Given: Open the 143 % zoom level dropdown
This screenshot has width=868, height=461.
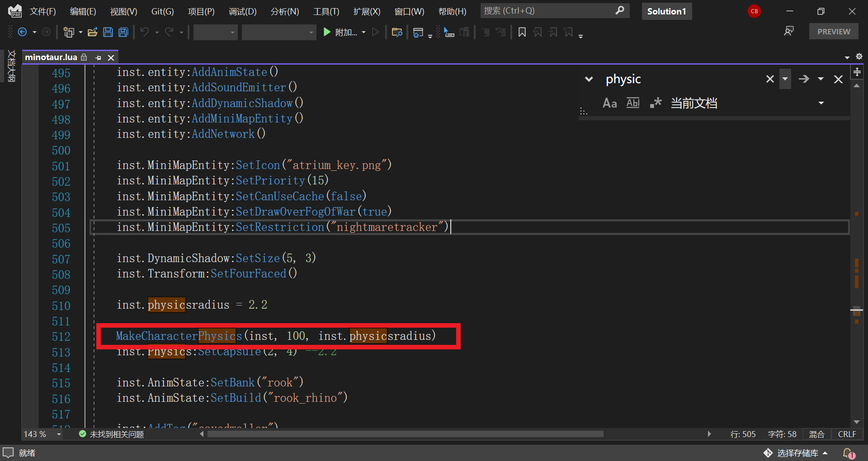Looking at the screenshot, I should (59, 434).
